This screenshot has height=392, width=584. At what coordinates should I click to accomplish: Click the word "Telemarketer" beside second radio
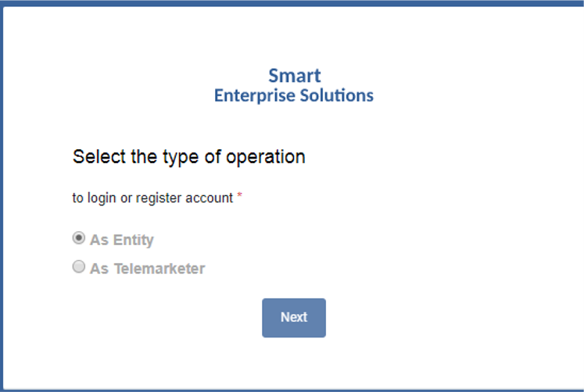click(159, 269)
